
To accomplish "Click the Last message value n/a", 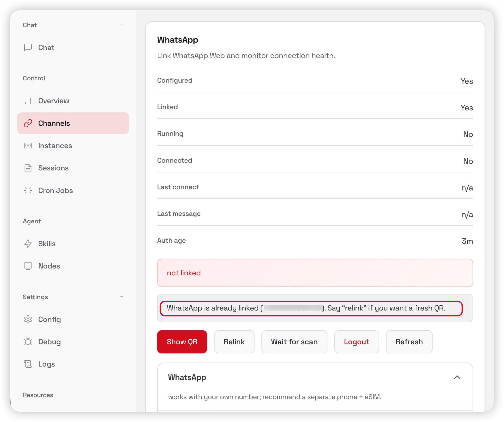I will [467, 214].
